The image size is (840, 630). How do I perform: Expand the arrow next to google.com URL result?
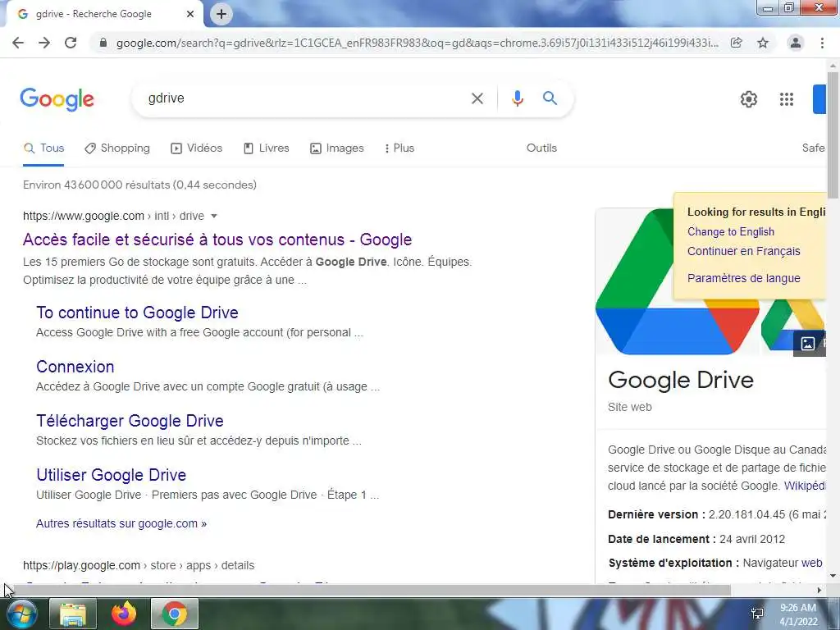click(x=214, y=216)
